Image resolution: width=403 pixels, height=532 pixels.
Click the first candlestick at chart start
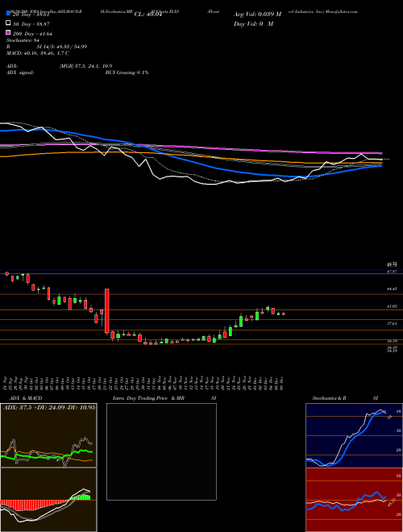tap(6, 273)
